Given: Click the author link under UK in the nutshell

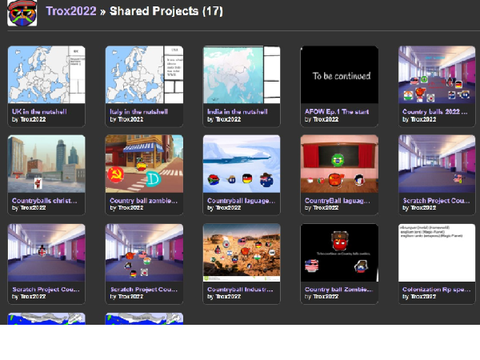Looking at the screenshot, I should [33, 119].
